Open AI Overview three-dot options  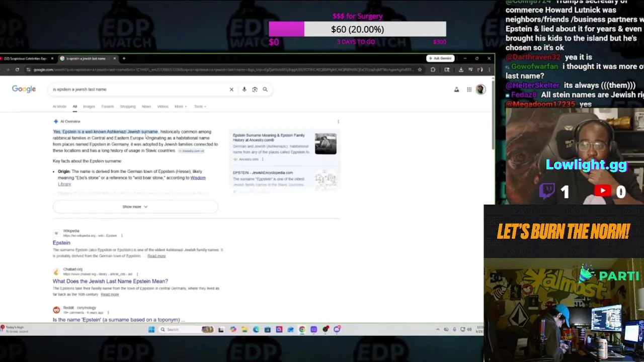pos(338,122)
